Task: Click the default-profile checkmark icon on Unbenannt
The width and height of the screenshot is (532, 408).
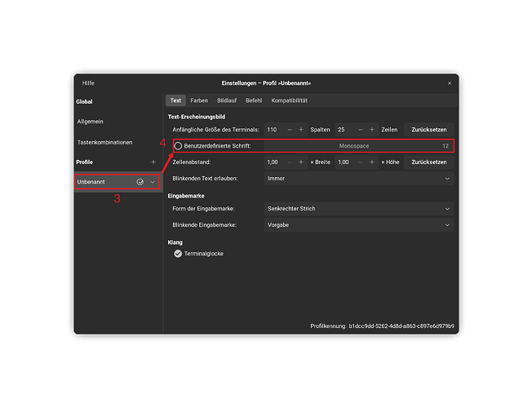Action: coord(140,182)
